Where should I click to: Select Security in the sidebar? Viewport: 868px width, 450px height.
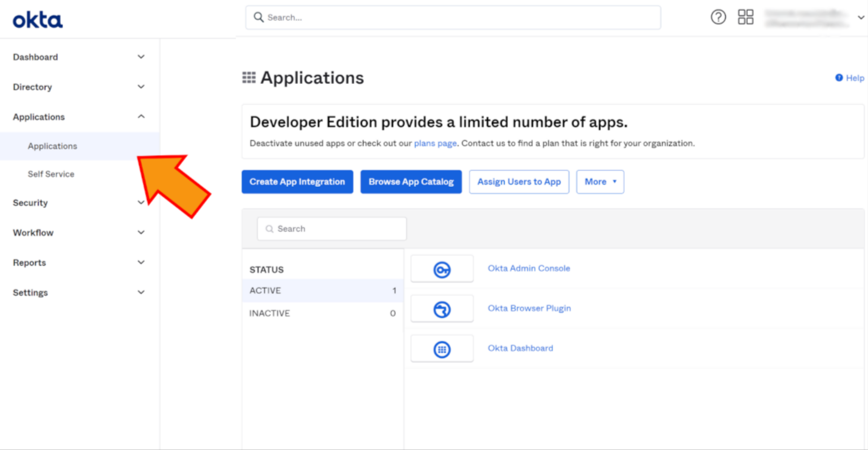[30, 203]
